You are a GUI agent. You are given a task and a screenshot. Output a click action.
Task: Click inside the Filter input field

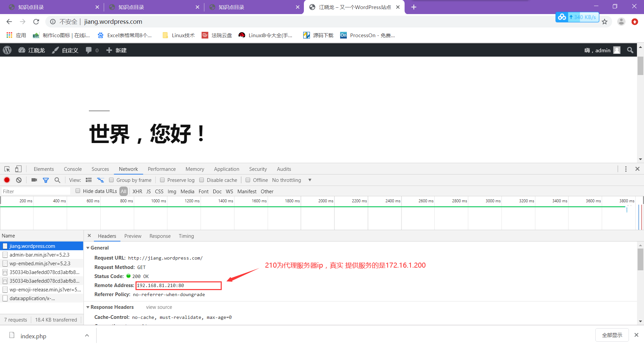(x=34, y=191)
